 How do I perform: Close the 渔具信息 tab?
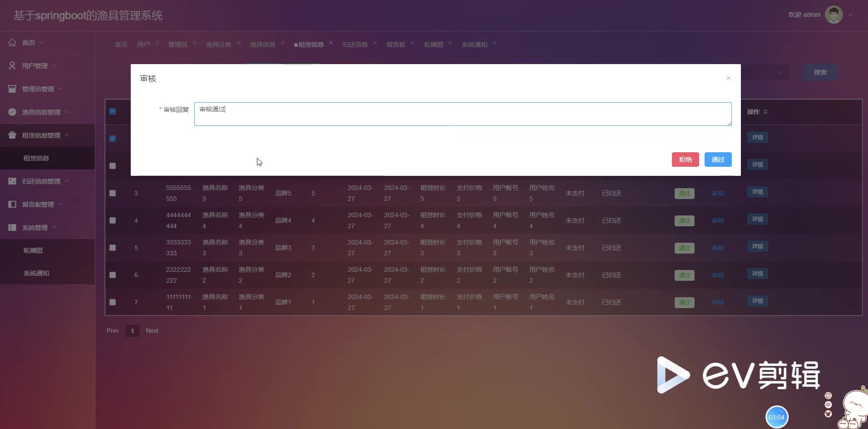pos(283,43)
